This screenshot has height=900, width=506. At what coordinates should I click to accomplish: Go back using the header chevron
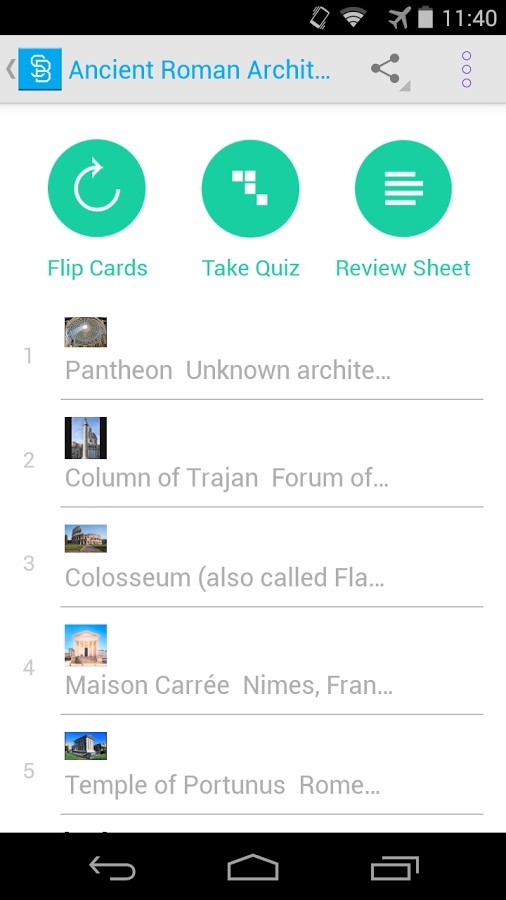10,69
